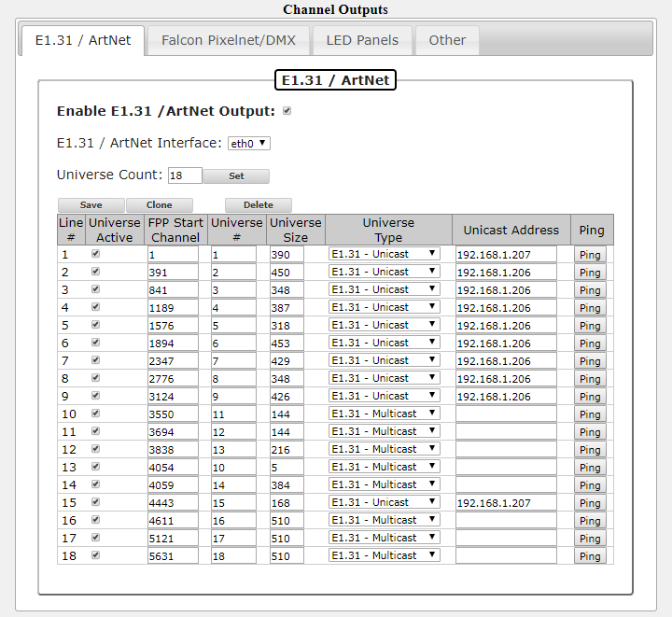Expand Universe Type dropdown on line 1
Screen dimensions: 672x617
click(x=384, y=254)
